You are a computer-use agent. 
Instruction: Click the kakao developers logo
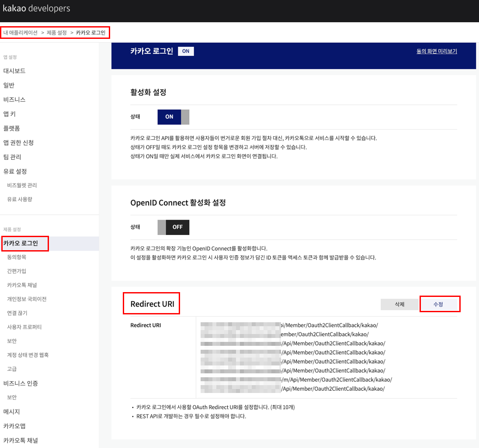36,8
